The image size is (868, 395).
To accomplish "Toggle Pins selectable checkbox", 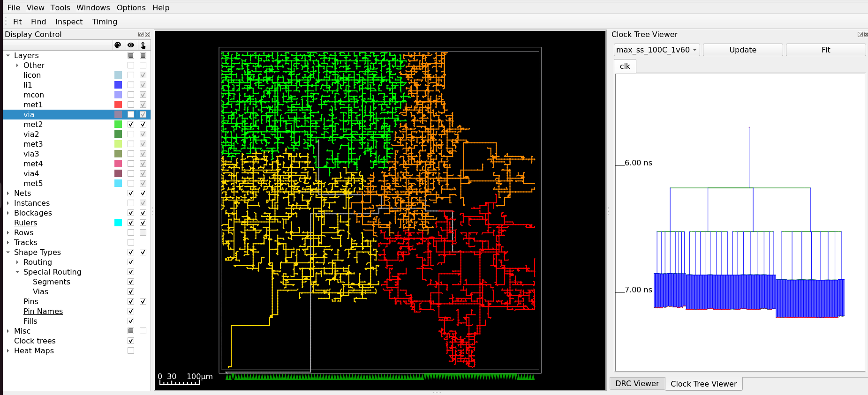I will point(143,301).
